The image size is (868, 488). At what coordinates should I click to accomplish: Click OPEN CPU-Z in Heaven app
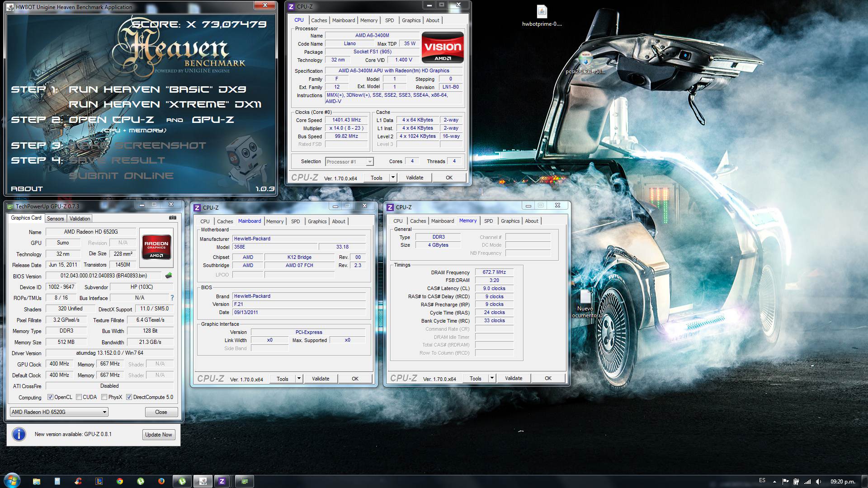pos(111,120)
